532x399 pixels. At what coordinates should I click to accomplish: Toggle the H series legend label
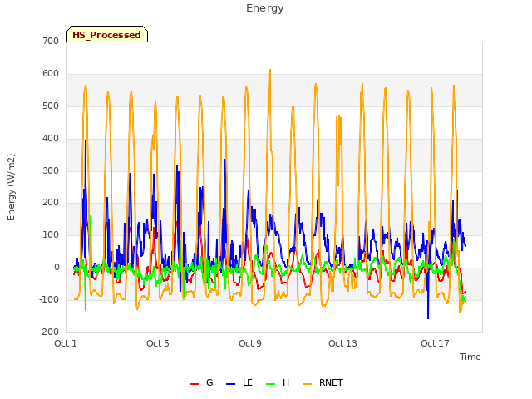pos(286,382)
